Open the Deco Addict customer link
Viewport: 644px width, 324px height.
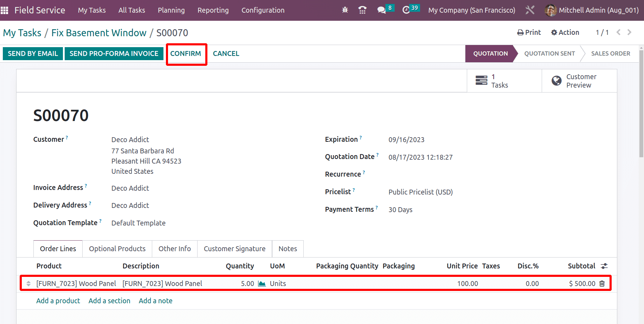[130, 140]
